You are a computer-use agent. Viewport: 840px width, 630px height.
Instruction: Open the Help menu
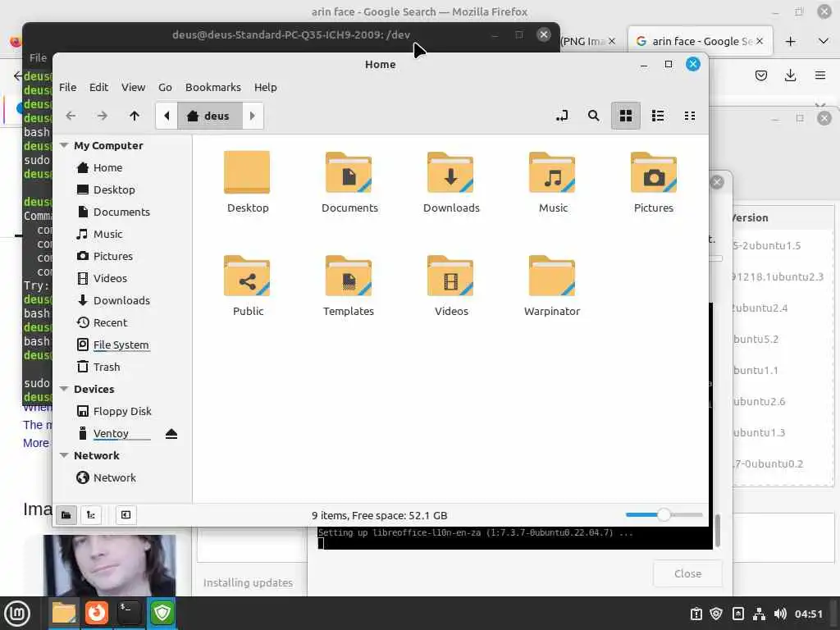tap(265, 87)
